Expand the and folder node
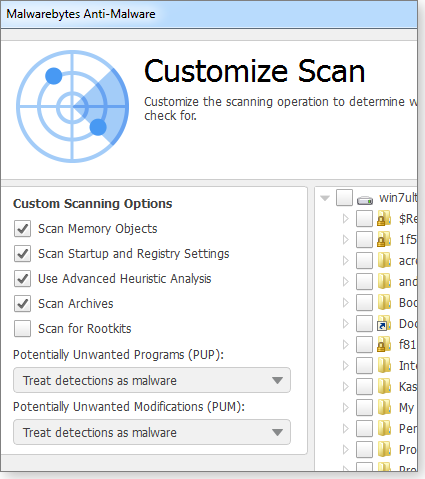Viewport: 425px width, 479px height. click(346, 282)
